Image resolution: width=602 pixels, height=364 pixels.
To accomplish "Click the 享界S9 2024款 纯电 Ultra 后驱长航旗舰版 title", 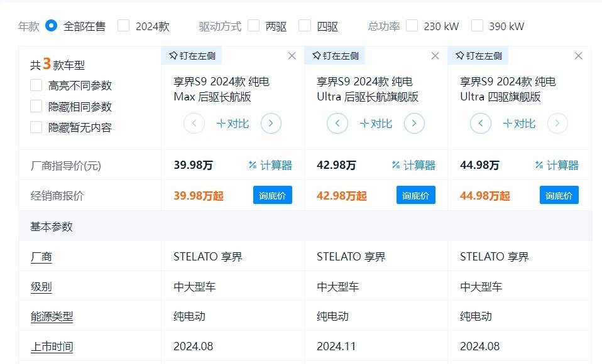I will (x=368, y=89).
